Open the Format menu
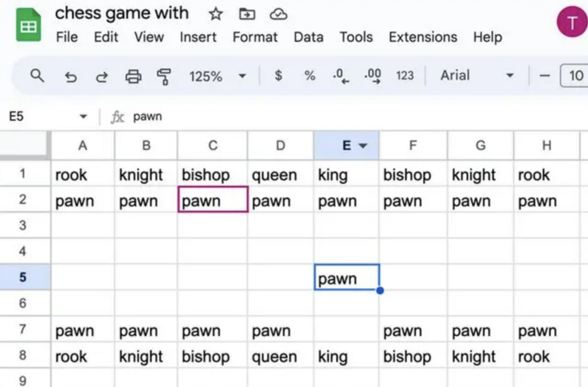 tap(255, 37)
